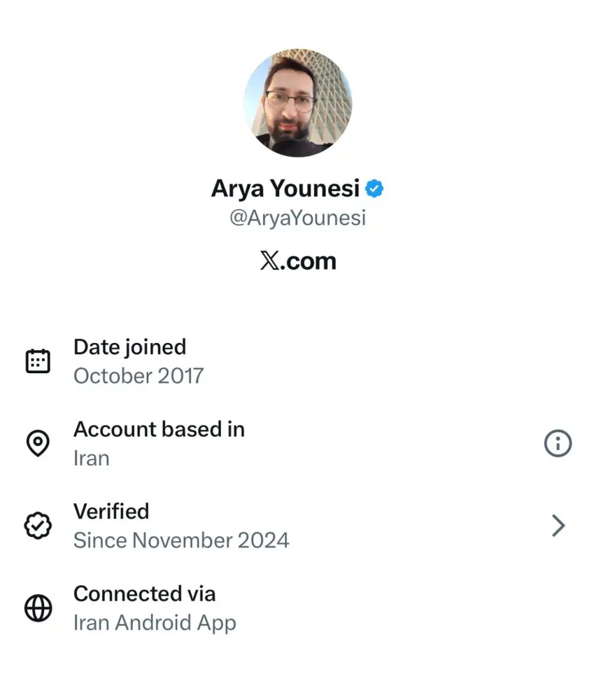Viewport: 596px width, 700px height.
Task: Select the Connected via label
Action: 144,593
